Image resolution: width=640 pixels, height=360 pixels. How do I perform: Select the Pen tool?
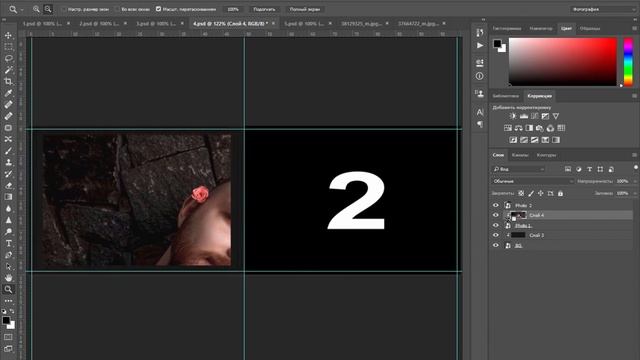point(8,255)
